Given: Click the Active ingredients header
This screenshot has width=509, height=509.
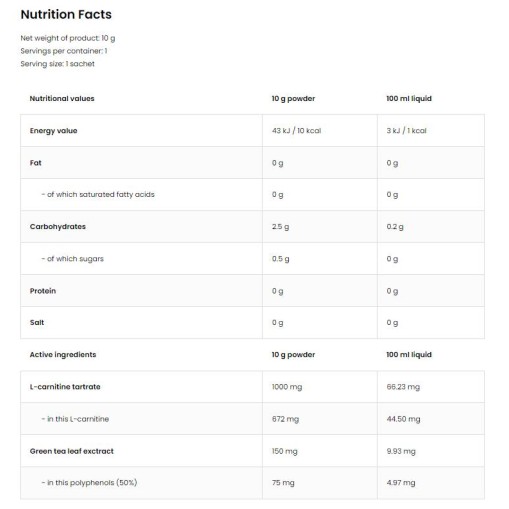Looking at the screenshot, I should pos(63,355).
